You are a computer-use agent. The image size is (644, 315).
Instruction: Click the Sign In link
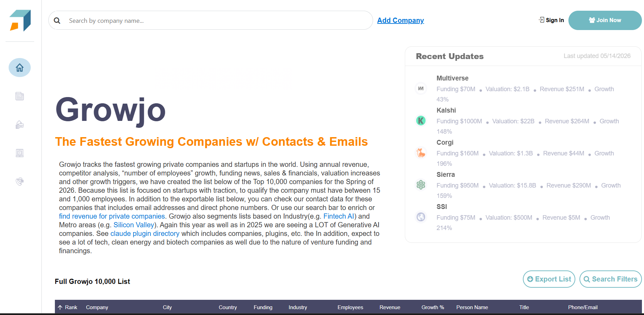pos(552,20)
